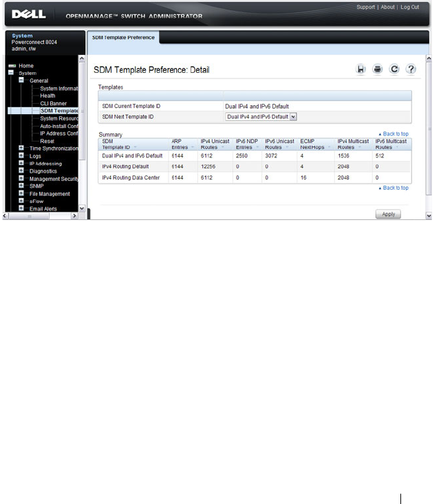
Task: Expand the IP Addressing node
Action: [21, 163]
